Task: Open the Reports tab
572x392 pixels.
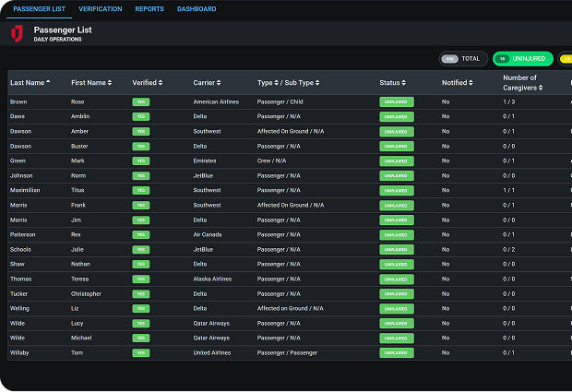Action: (149, 9)
